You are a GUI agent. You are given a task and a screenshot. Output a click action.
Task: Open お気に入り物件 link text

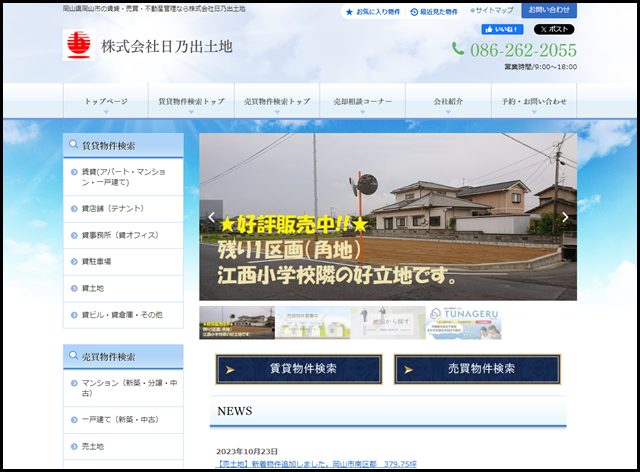coord(378,12)
